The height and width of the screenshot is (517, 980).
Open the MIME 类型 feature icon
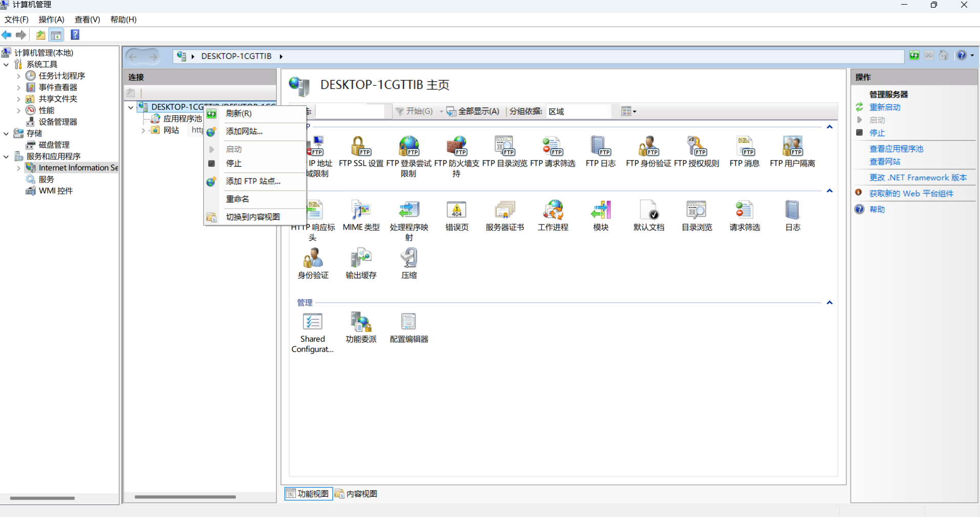click(361, 216)
